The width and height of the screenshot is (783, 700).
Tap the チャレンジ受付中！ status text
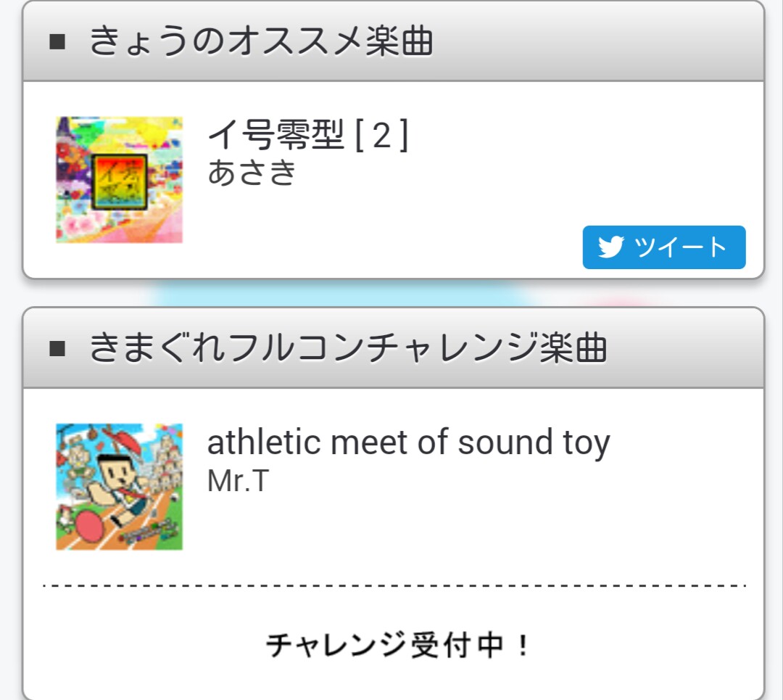[398, 645]
